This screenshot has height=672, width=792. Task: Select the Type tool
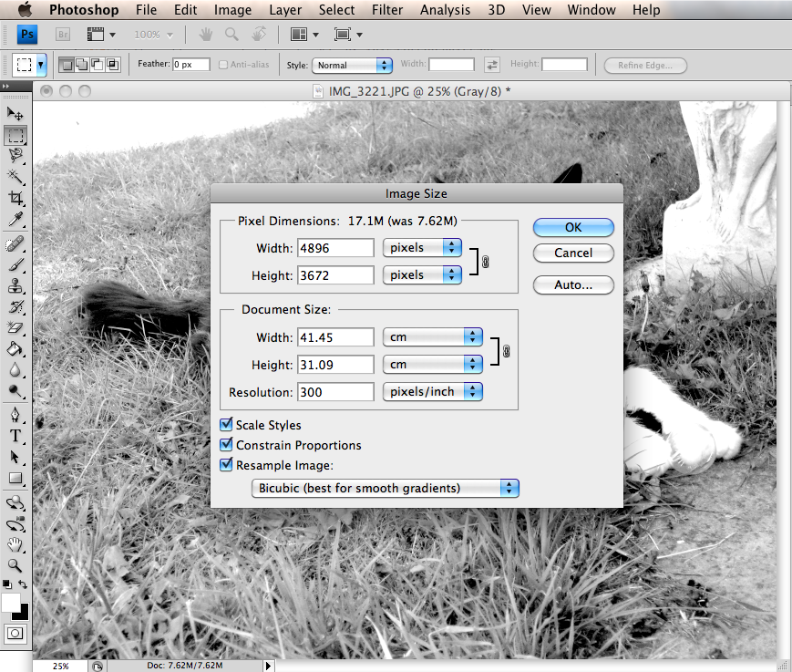(15, 436)
